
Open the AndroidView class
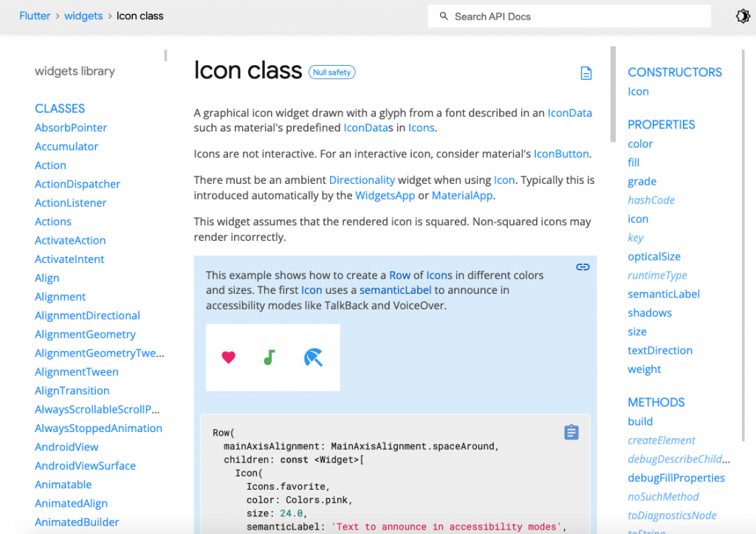(66, 448)
